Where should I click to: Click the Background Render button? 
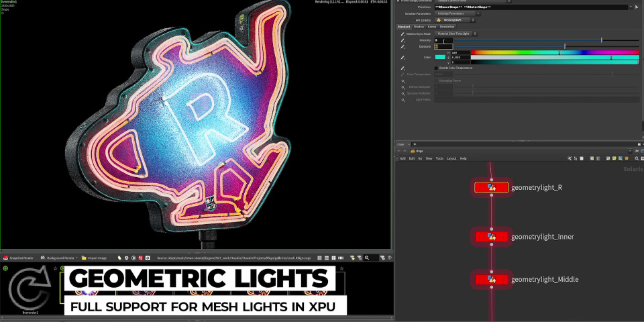click(58, 258)
